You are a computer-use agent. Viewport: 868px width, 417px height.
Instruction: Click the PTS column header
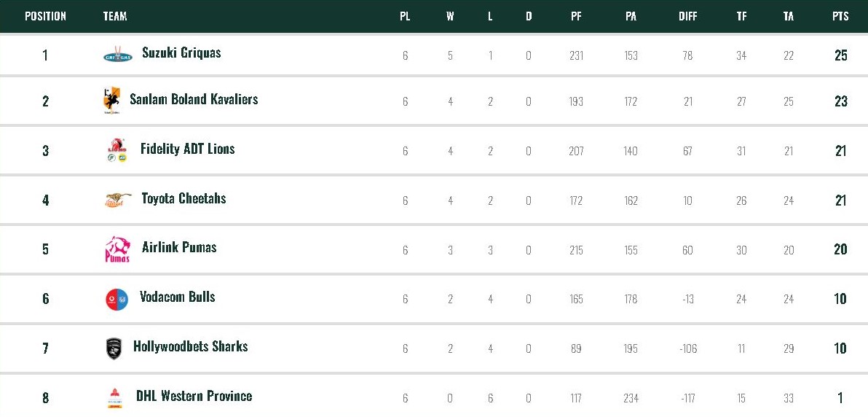click(x=840, y=16)
